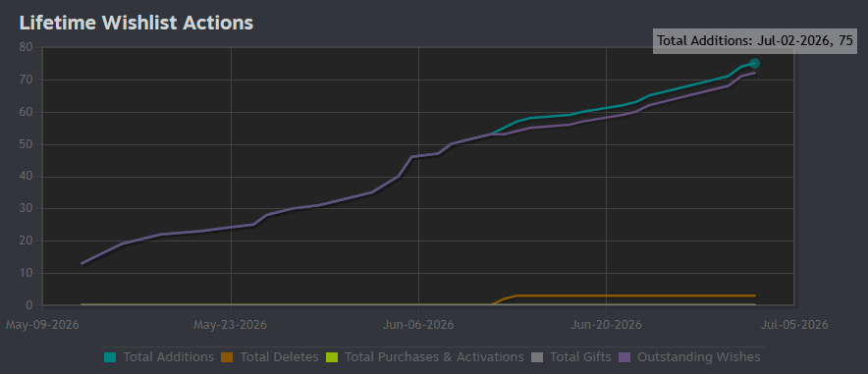This screenshot has height=374, width=868.
Task: Click the green Total Purchases & Activations swatch
Action: 332,357
